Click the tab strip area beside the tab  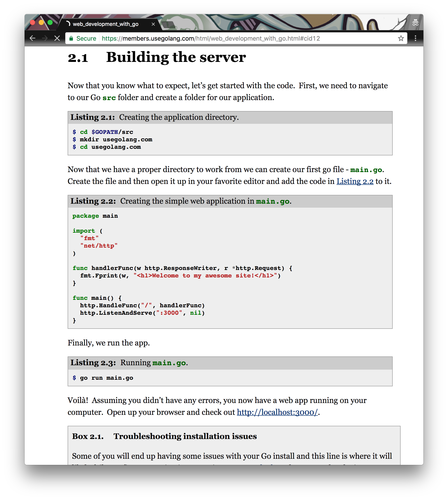(x=246, y=24)
